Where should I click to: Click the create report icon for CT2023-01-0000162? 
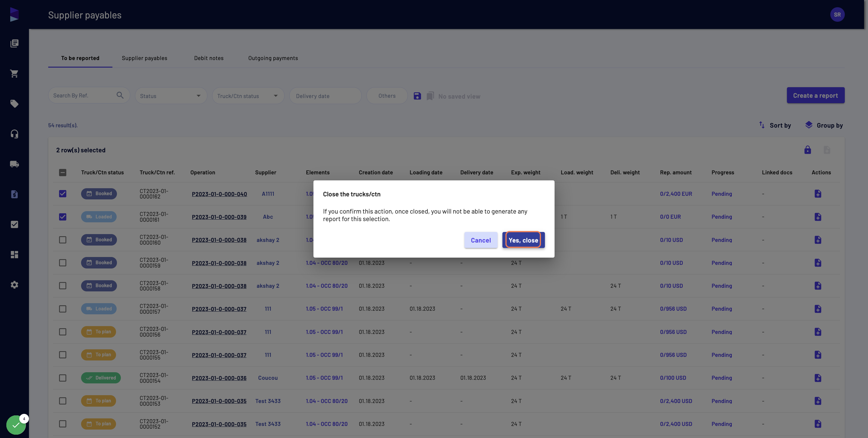tap(818, 194)
